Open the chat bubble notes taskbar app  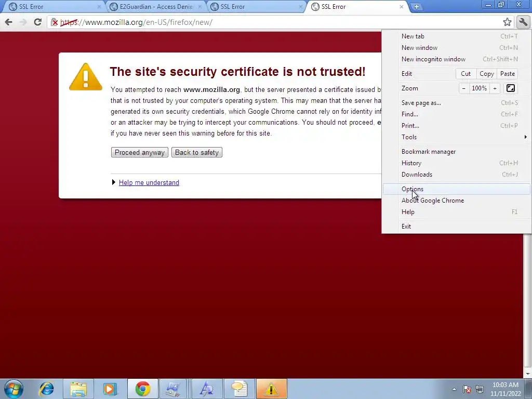[x=239, y=389]
